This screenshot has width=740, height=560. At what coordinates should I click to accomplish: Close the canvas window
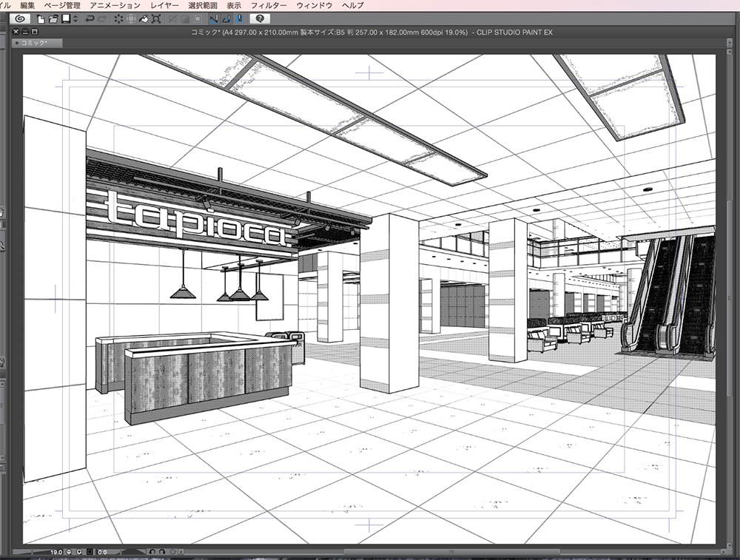click(x=16, y=32)
